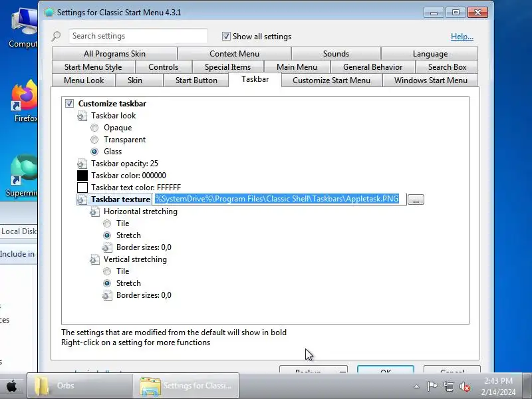Screen dimensions: 532x399
Task: Select Stretch under Horizontal stretching
Action: tap(107, 235)
